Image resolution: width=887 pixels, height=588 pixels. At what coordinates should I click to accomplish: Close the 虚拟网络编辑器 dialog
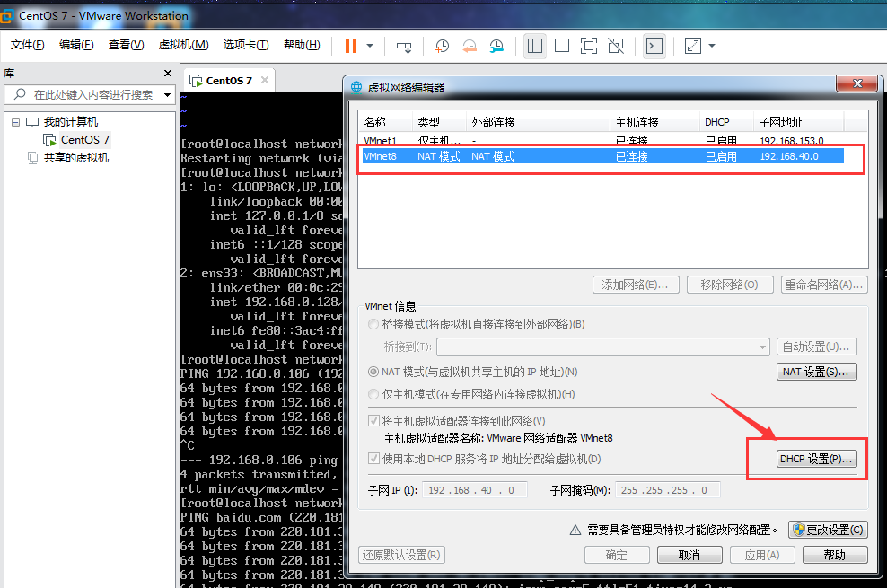[857, 83]
